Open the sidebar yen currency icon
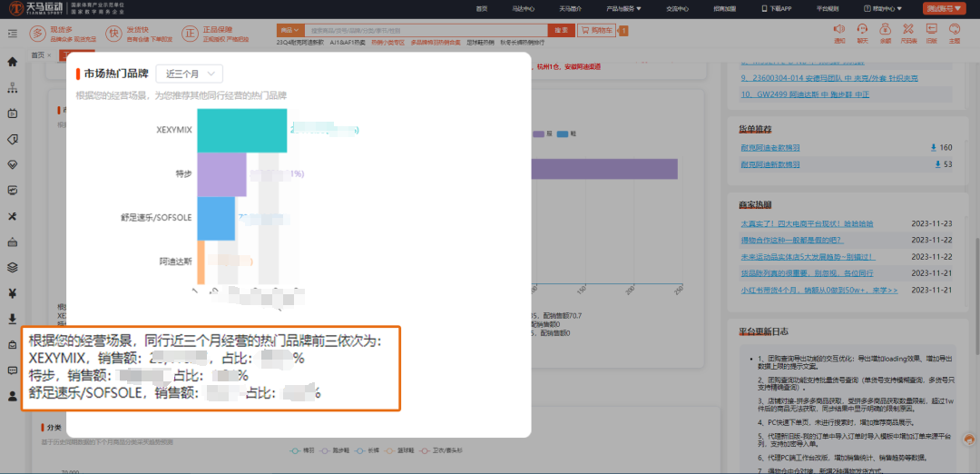The width and height of the screenshot is (980, 474). pyautogui.click(x=12, y=293)
